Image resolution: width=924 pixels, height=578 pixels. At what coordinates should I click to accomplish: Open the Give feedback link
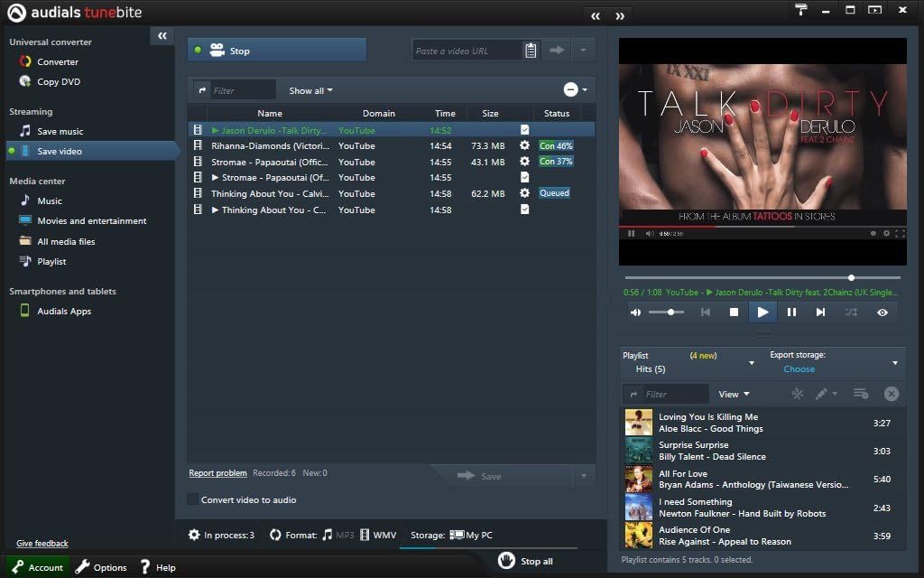point(42,543)
